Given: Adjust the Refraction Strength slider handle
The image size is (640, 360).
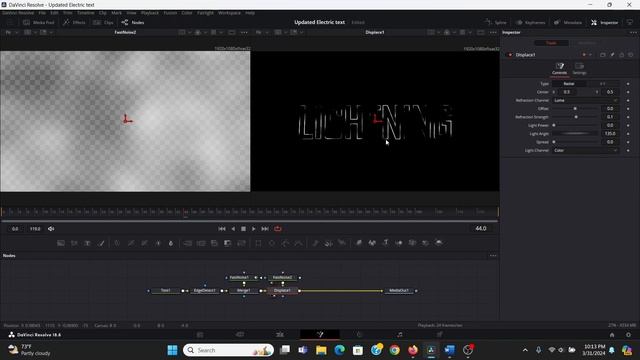Looking at the screenshot, I should coord(576,117).
